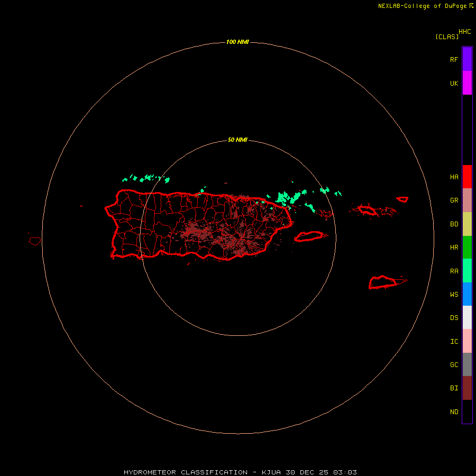
Task: Click the RA light green legend swatch
Action: coord(467,271)
